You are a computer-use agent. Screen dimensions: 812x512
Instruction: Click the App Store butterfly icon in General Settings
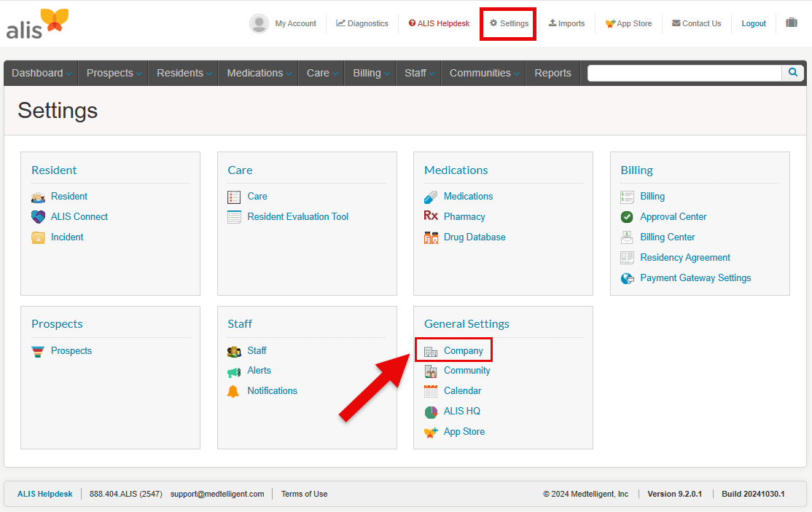(x=430, y=433)
